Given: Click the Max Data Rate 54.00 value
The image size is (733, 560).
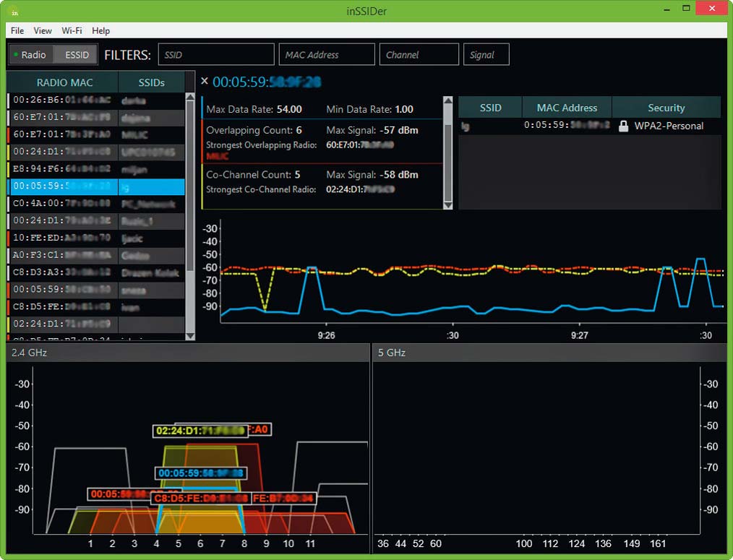Looking at the screenshot, I should (x=289, y=109).
